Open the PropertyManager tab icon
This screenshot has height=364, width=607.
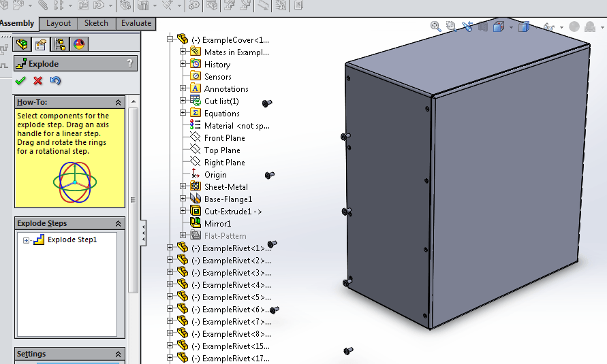tap(41, 44)
